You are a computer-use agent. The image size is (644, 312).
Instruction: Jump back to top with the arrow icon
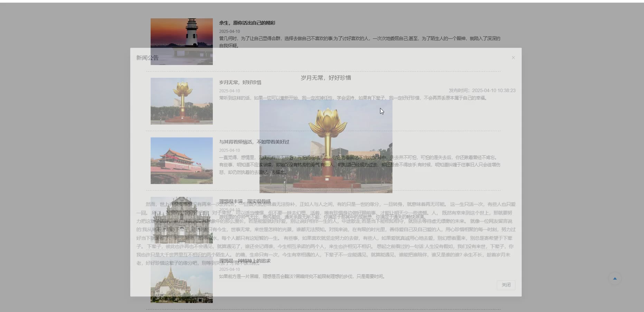pos(615,278)
